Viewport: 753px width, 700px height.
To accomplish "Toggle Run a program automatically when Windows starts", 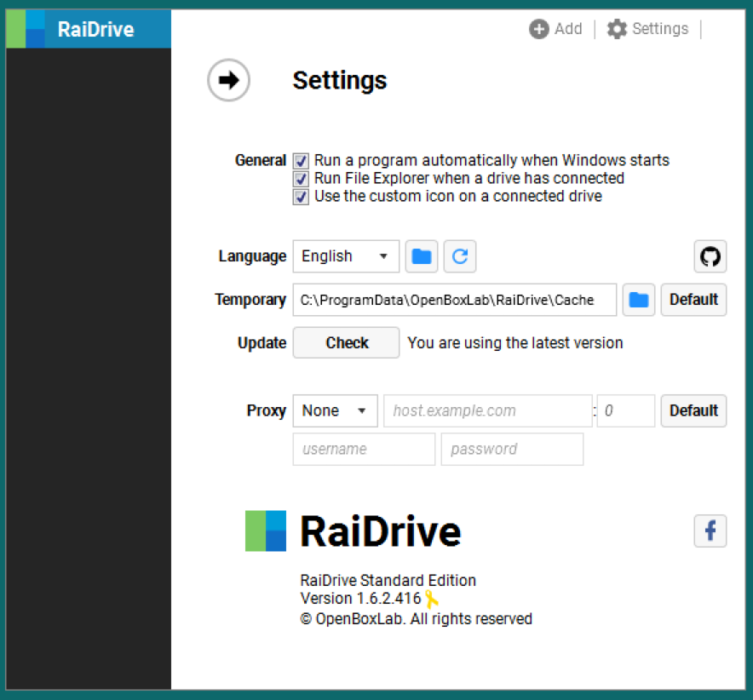I will [x=301, y=160].
